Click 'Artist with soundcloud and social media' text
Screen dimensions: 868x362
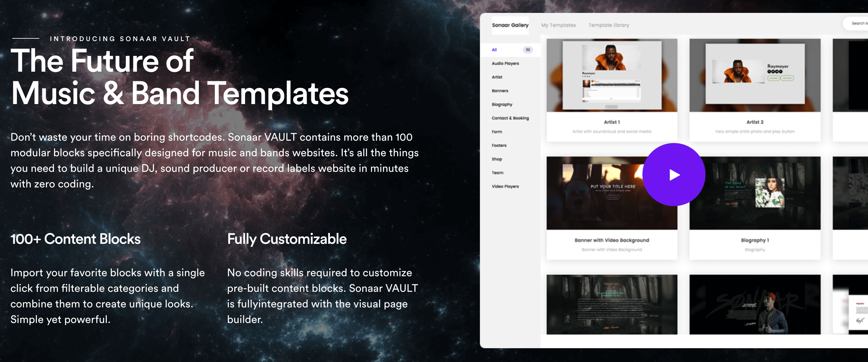point(612,131)
